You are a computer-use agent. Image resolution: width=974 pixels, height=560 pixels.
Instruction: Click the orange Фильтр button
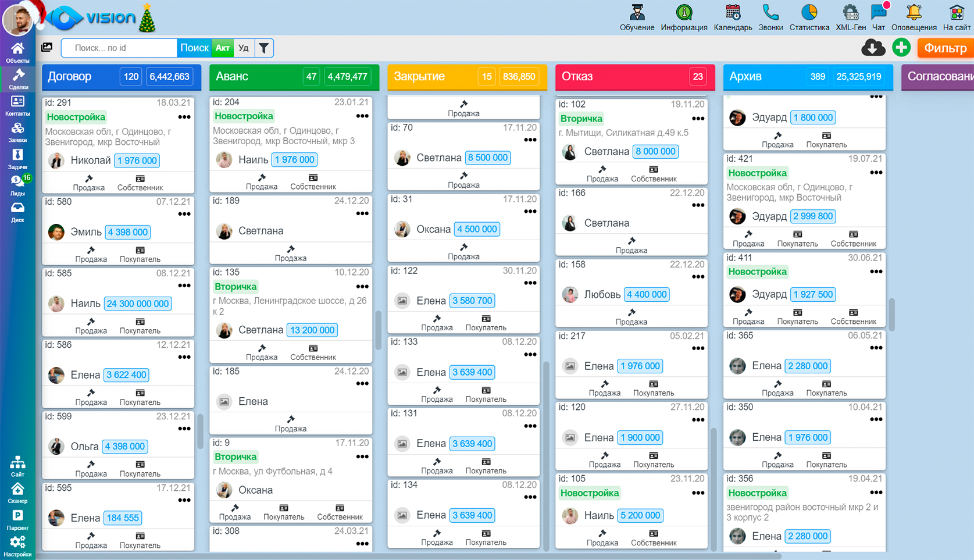(945, 48)
